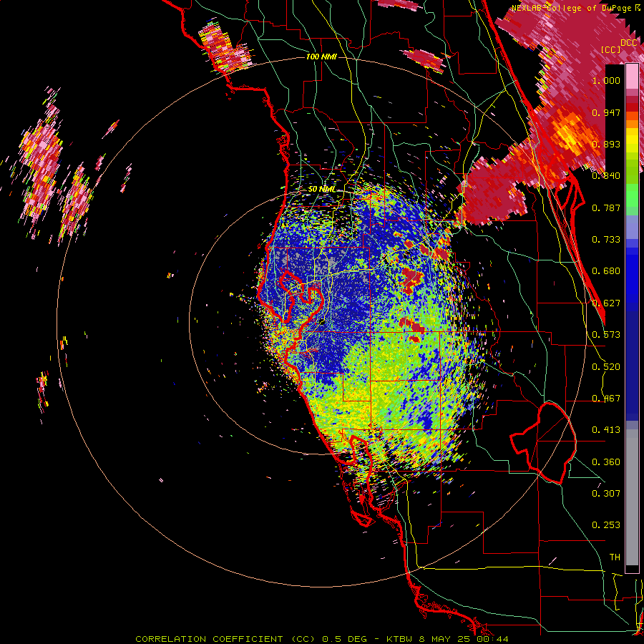Select the 0.520 scale value

pos(606,367)
